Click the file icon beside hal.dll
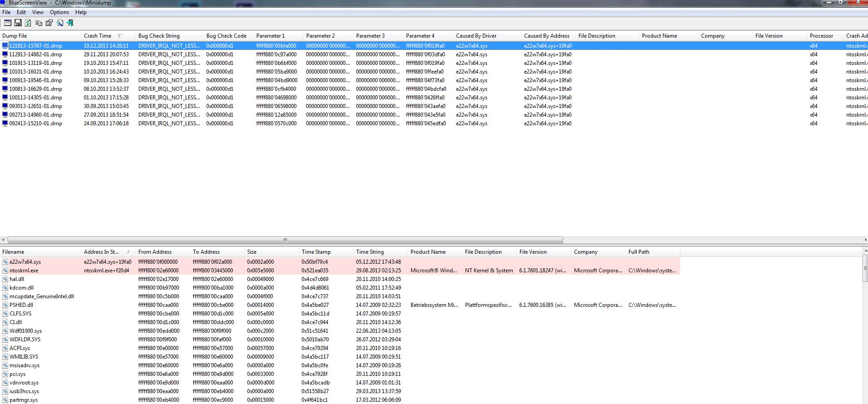The height and width of the screenshot is (404, 868). (x=5, y=279)
